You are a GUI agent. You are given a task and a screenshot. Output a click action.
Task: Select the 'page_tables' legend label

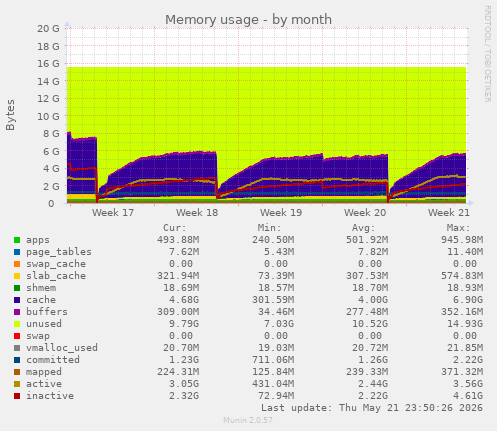(x=59, y=252)
